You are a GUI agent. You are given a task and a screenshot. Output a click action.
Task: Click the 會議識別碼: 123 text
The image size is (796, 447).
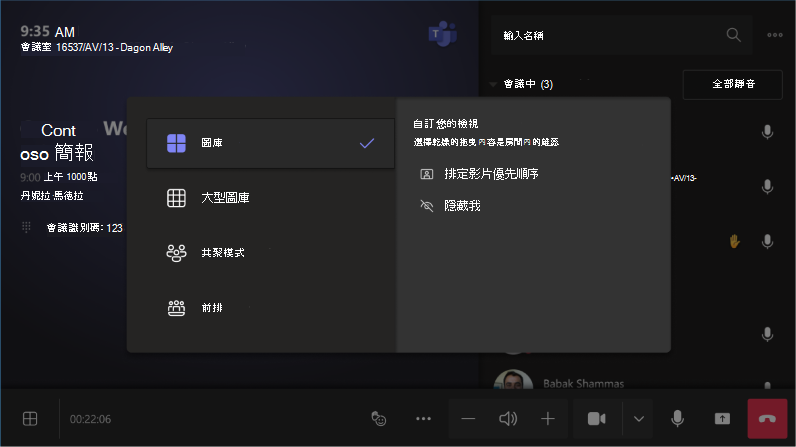coord(85,228)
